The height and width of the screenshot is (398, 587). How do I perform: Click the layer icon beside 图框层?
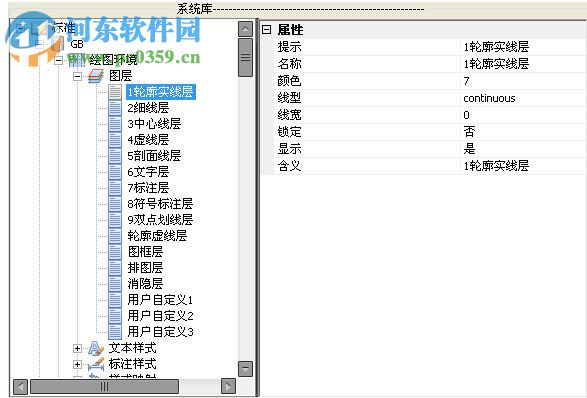pos(115,252)
